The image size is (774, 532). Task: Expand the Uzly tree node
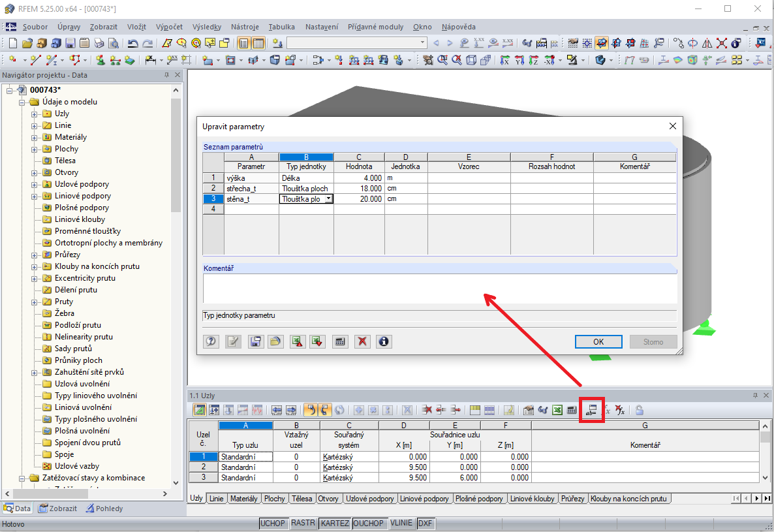coord(34,114)
